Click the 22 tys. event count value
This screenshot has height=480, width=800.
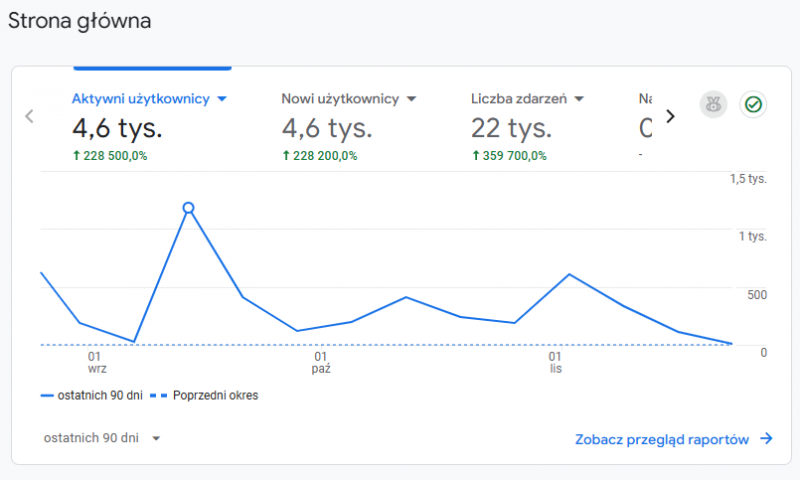pyautogui.click(x=510, y=127)
